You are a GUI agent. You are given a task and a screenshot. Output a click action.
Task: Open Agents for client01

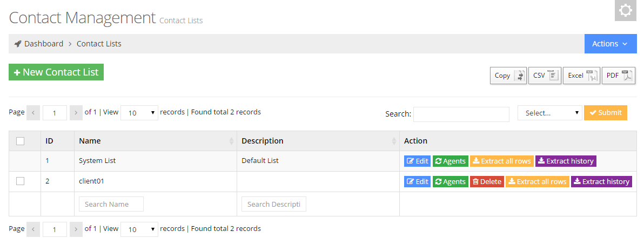(450, 182)
